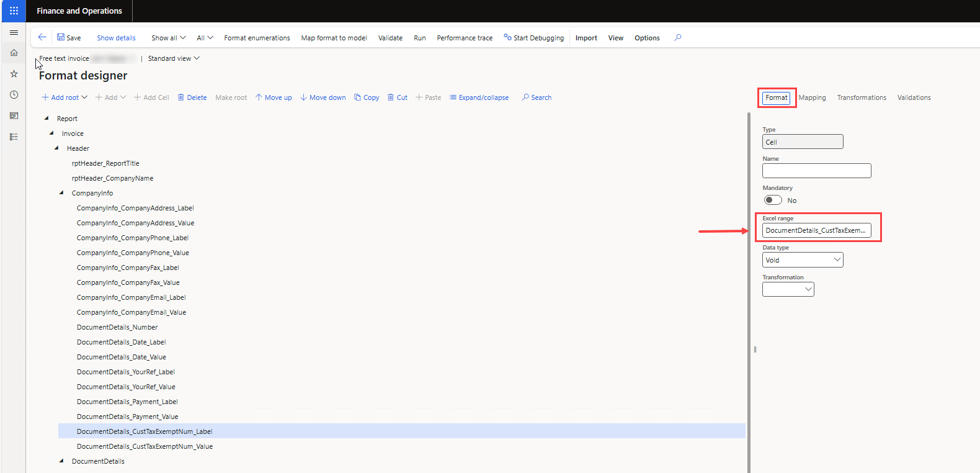
Task: Click Start Debugging in action bar
Action: coord(533,38)
